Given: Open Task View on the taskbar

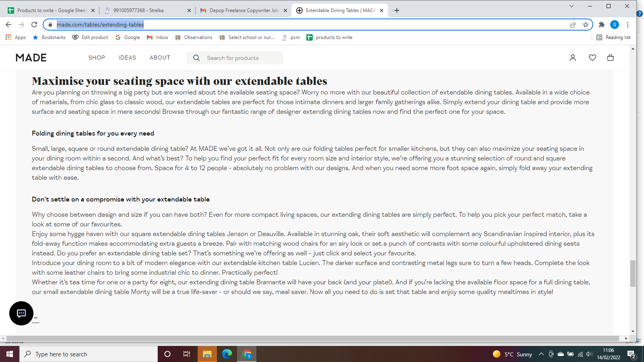Looking at the screenshot, I should [x=187, y=354].
